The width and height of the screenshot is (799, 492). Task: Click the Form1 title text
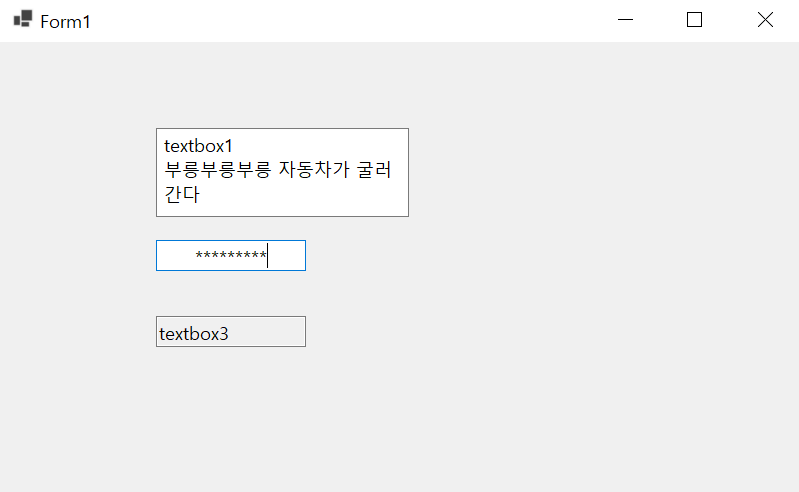coord(65,22)
